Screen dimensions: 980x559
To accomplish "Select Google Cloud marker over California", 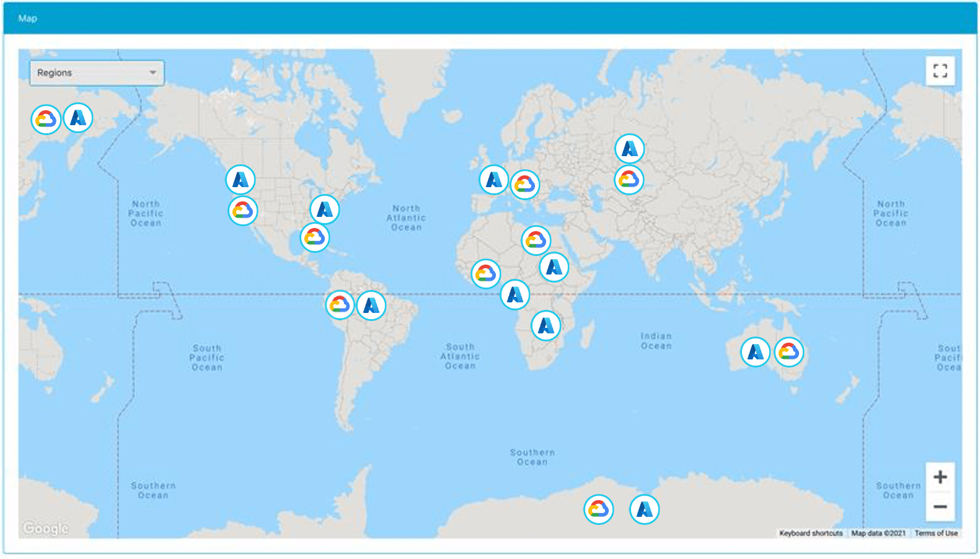I will [243, 211].
